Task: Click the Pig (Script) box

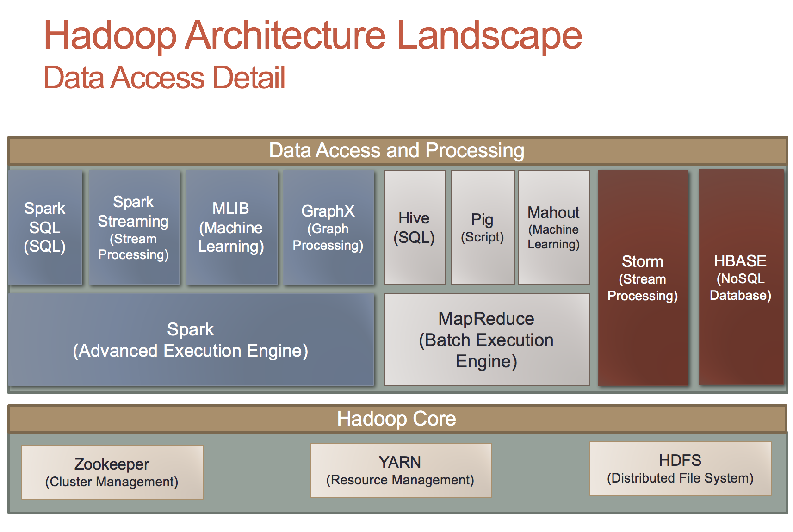Action: click(x=483, y=228)
